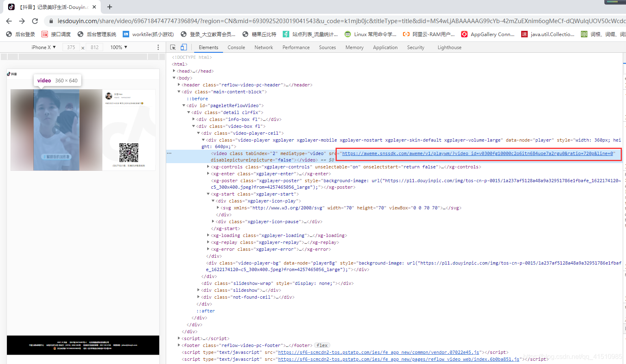Image resolution: width=626 pixels, height=364 pixels.
Task: Collapse the main-content-block div
Action: coord(179,92)
